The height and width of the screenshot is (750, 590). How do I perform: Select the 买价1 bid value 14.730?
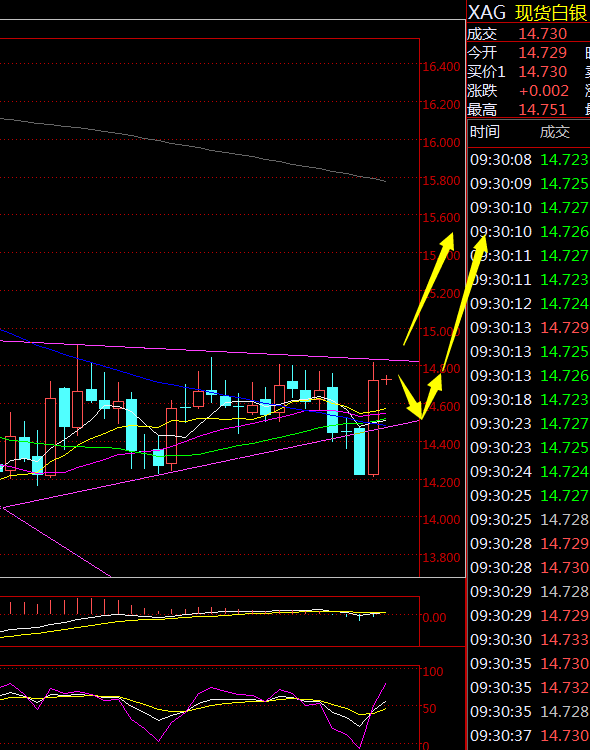click(543, 72)
